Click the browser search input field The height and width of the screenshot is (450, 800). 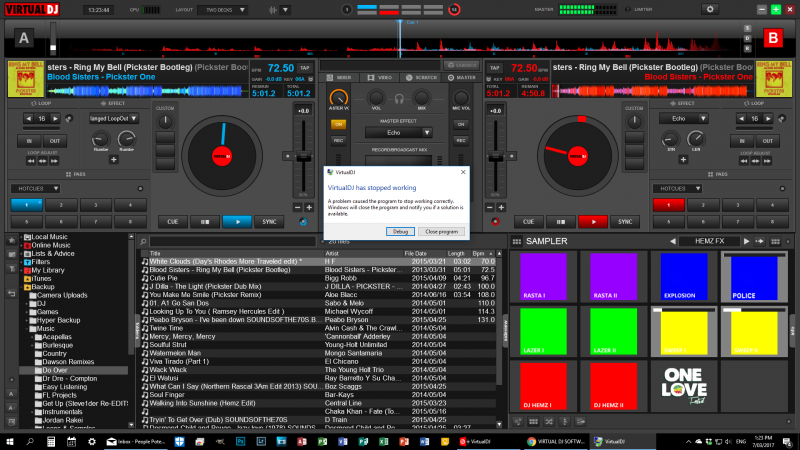tap(233, 242)
